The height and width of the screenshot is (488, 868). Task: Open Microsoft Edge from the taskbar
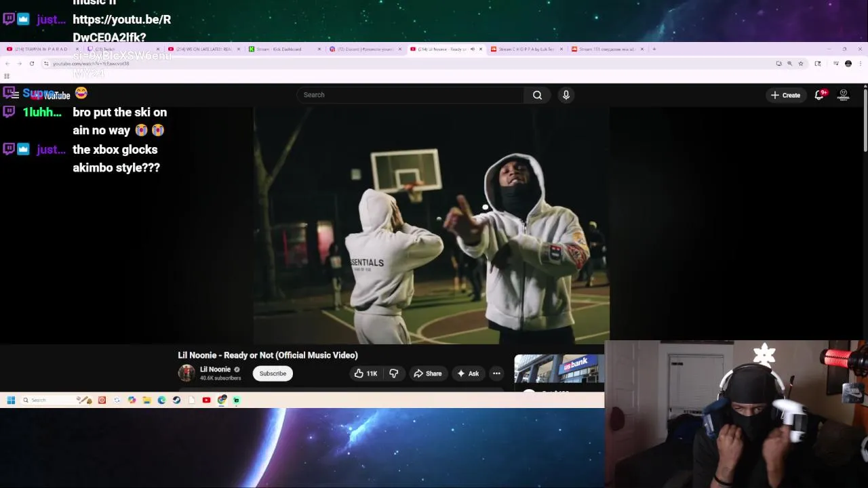[x=161, y=400]
